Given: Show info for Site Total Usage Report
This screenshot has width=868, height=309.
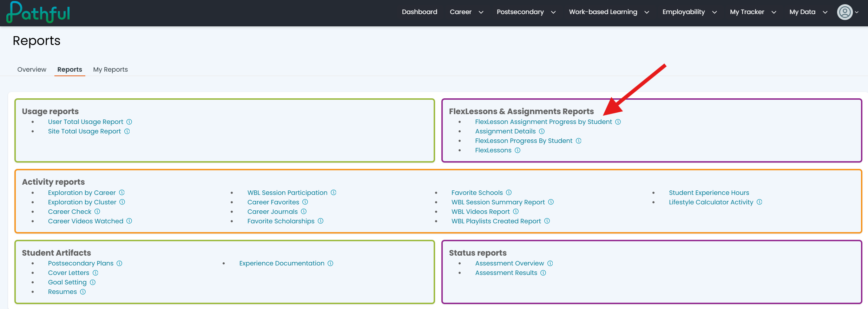Looking at the screenshot, I should click(127, 131).
